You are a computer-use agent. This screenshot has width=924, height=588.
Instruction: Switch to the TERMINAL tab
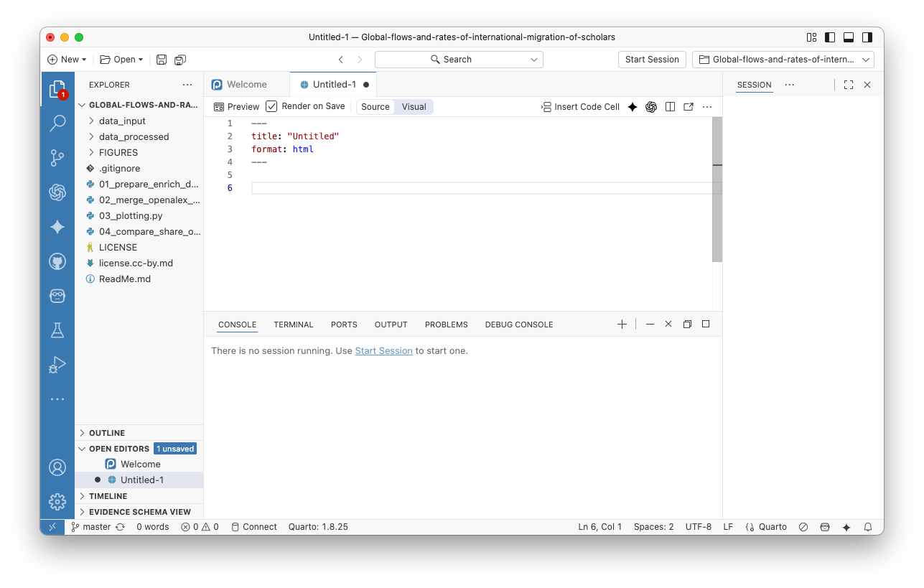(x=293, y=325)
